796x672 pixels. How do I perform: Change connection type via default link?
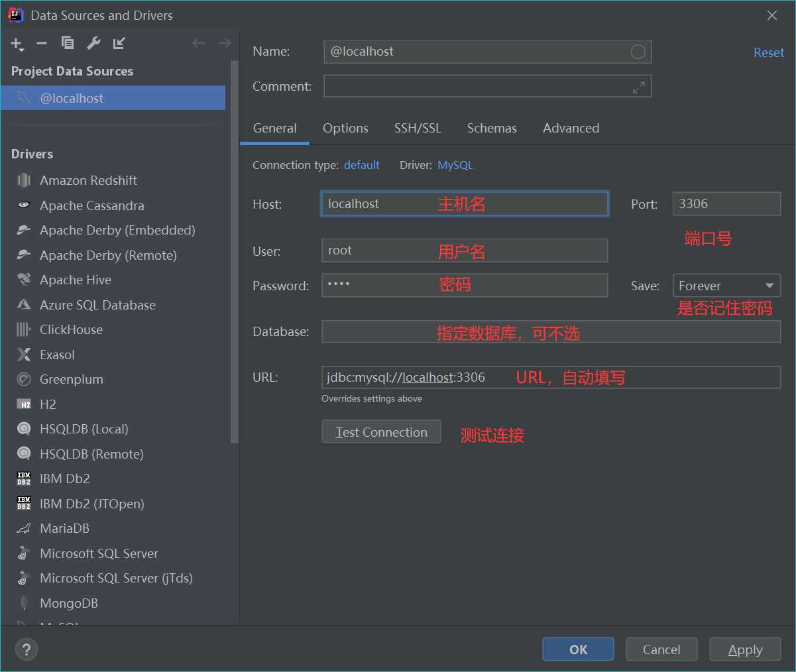coord(361,165)
